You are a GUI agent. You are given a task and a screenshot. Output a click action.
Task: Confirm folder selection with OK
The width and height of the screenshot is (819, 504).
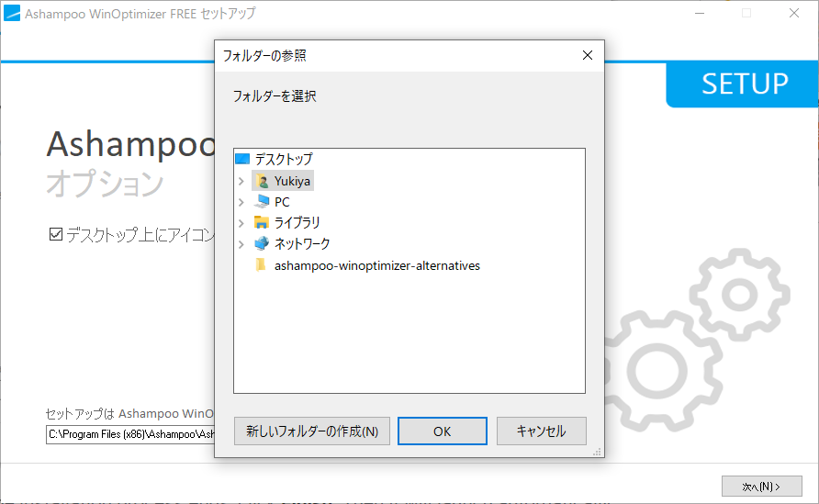click(443, 431)
